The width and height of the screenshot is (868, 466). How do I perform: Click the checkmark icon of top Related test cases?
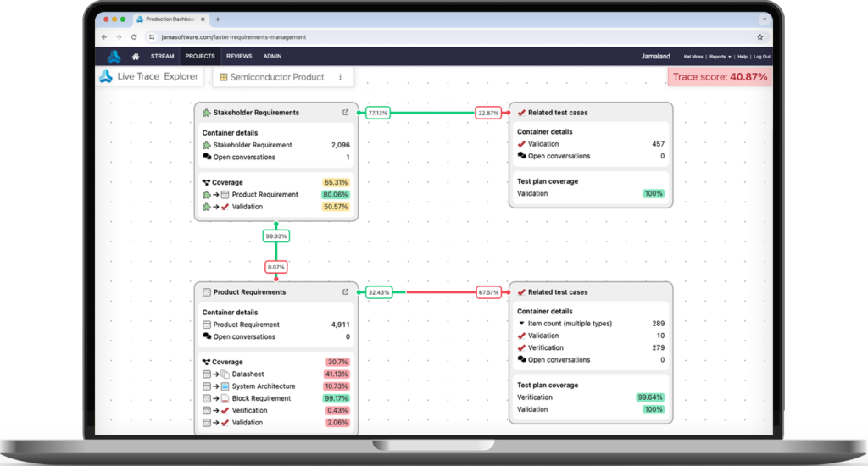click(x=521, y=113)
